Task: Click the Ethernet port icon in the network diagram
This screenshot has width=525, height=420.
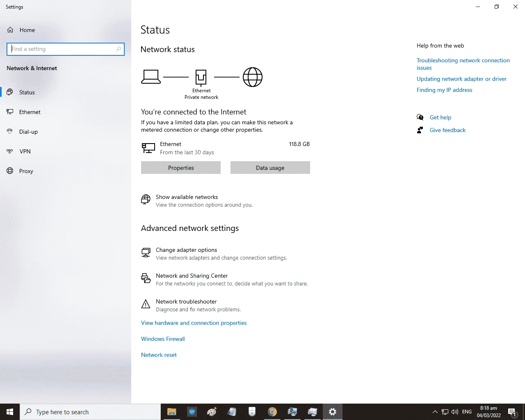Action: tap(201, 77)
